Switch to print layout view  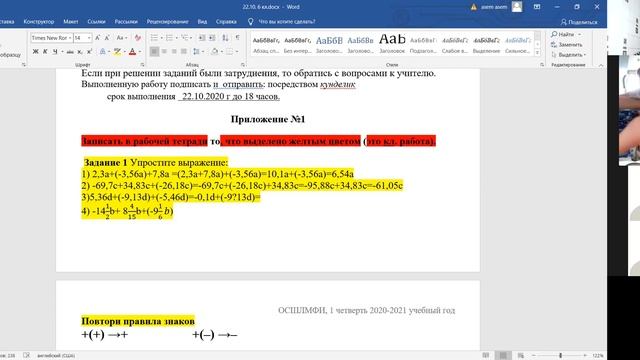point(503,356)
